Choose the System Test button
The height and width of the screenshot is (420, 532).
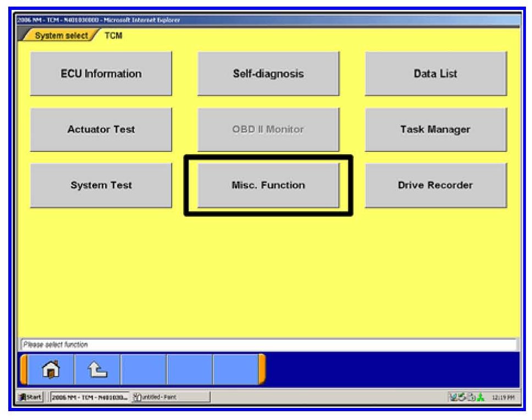(101, 186)
